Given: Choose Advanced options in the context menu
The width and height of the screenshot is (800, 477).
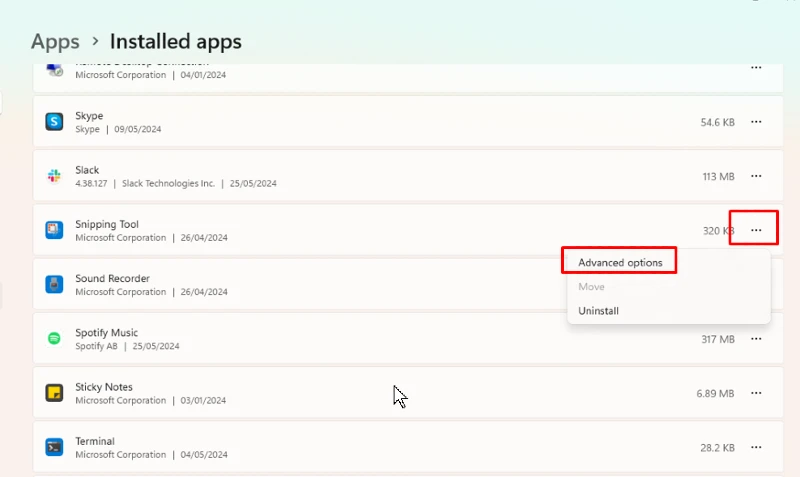Looking at the screenshot, I should 620,263.
